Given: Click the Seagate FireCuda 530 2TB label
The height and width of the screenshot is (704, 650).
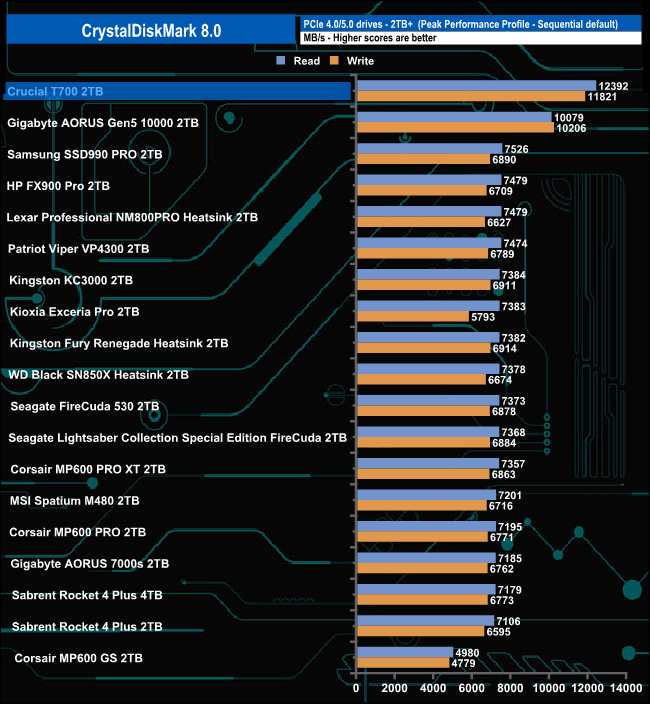Looking at the screenshot, I should click(85, 406).
